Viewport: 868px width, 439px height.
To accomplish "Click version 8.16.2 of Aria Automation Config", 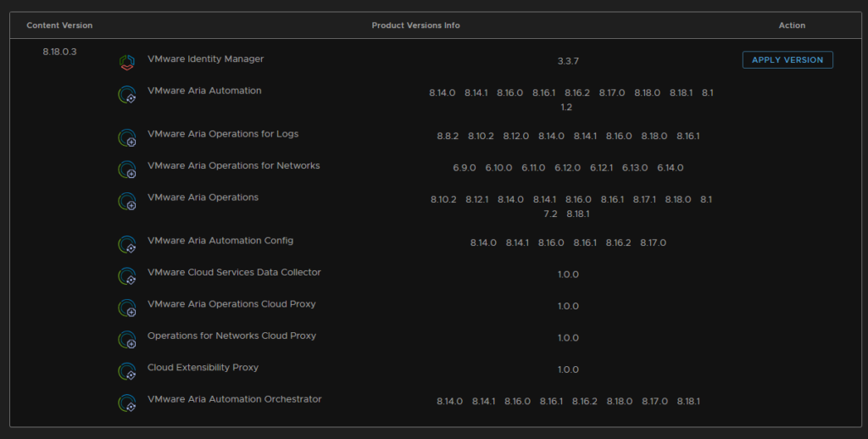I will tap(618, 242).
